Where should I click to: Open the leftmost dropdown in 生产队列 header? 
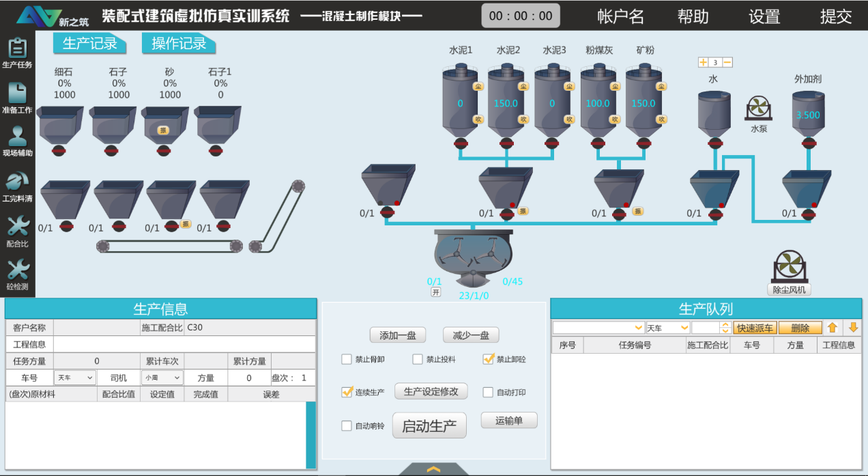click(598, 327)
